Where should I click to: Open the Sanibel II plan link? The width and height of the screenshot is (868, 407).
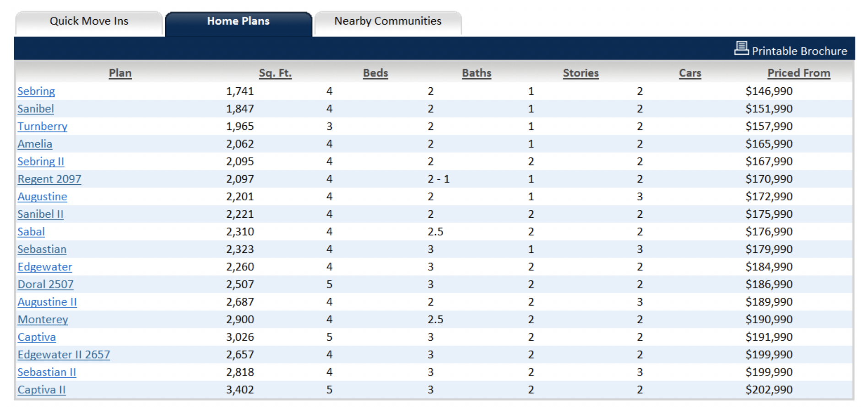[40, 214]
